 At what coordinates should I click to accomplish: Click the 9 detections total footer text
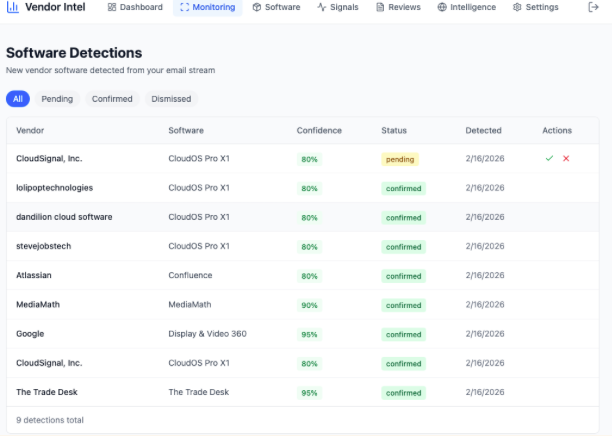click(x=50, y=420)
